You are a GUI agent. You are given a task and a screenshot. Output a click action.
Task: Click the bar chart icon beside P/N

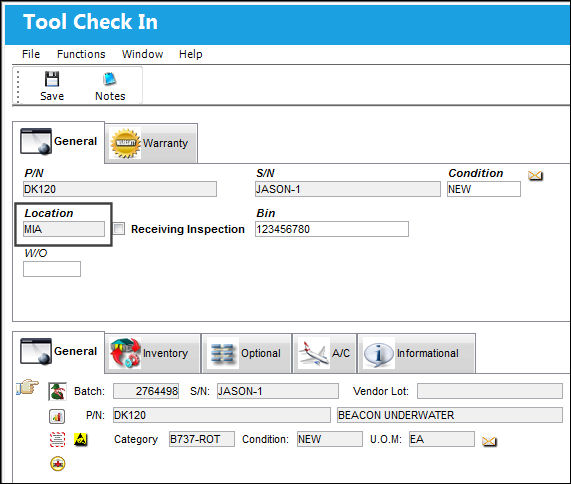[57, 416]
